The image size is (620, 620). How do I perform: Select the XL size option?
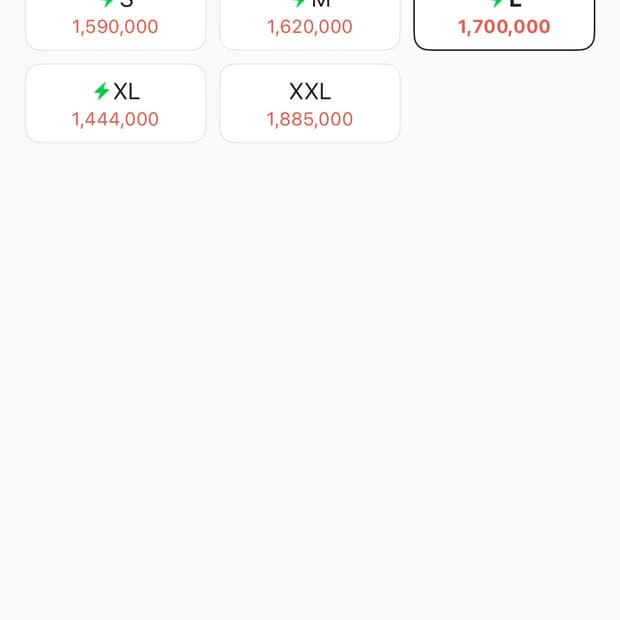[x=115, y=104]
